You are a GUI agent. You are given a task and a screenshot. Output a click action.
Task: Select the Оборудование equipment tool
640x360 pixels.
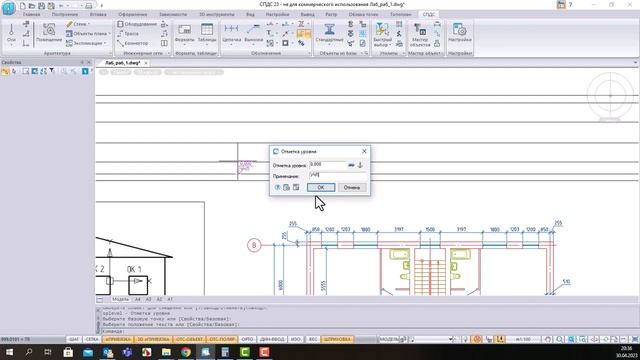pyautogui.click(x=137, y=24)
